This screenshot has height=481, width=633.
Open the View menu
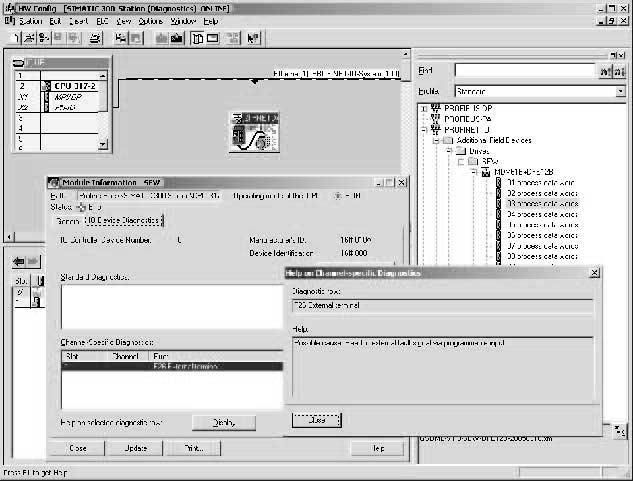coord(124,21)
